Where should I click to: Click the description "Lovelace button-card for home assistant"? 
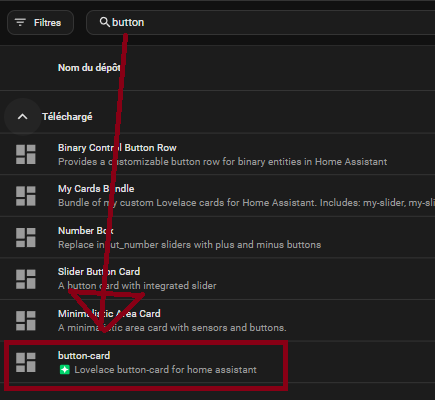click(x=165, y=370)
